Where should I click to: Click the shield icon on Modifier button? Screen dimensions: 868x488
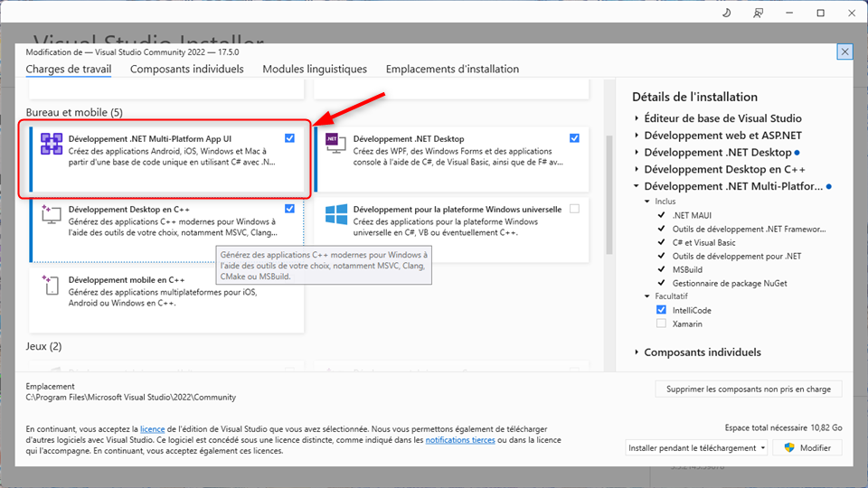coord(789,447)
